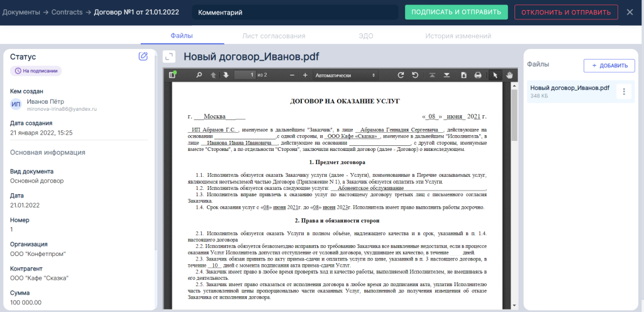This screenshot has width=644, height=312.
Task: Open the ЭДО tab
Action: [x=365, y=36]
